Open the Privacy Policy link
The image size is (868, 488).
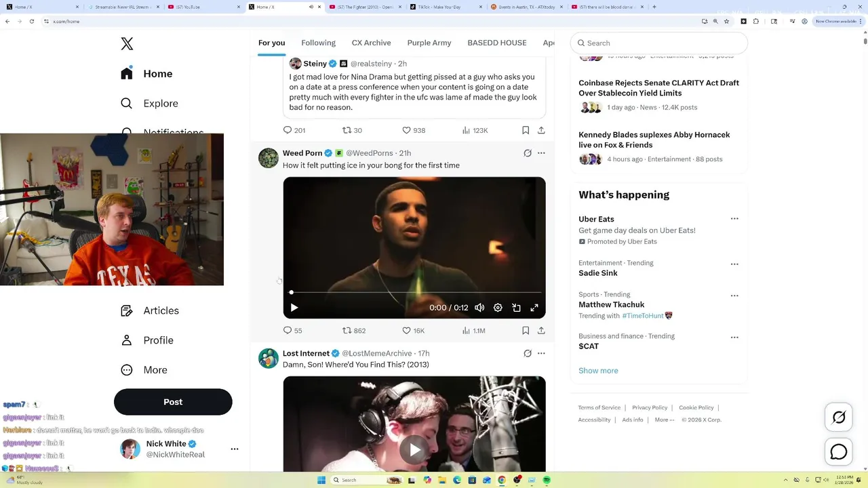[650, 407]
